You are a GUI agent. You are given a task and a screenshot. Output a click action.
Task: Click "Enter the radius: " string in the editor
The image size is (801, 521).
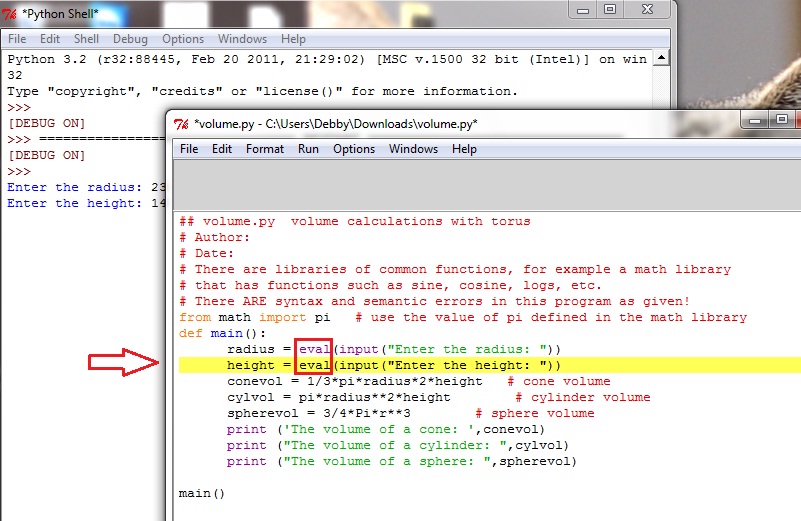(x=467, y=349)
